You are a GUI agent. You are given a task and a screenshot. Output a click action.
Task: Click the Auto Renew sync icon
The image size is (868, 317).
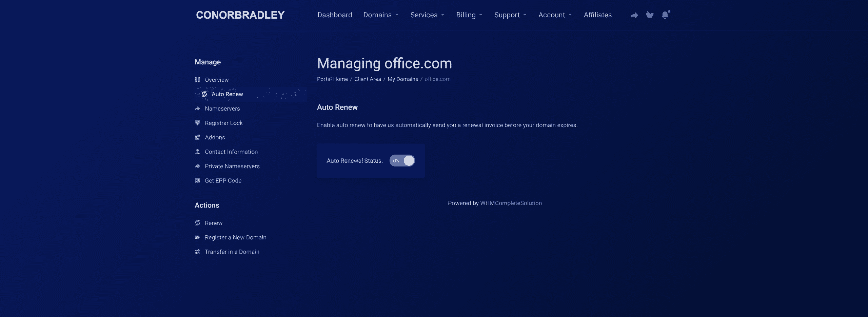(204, 94)
